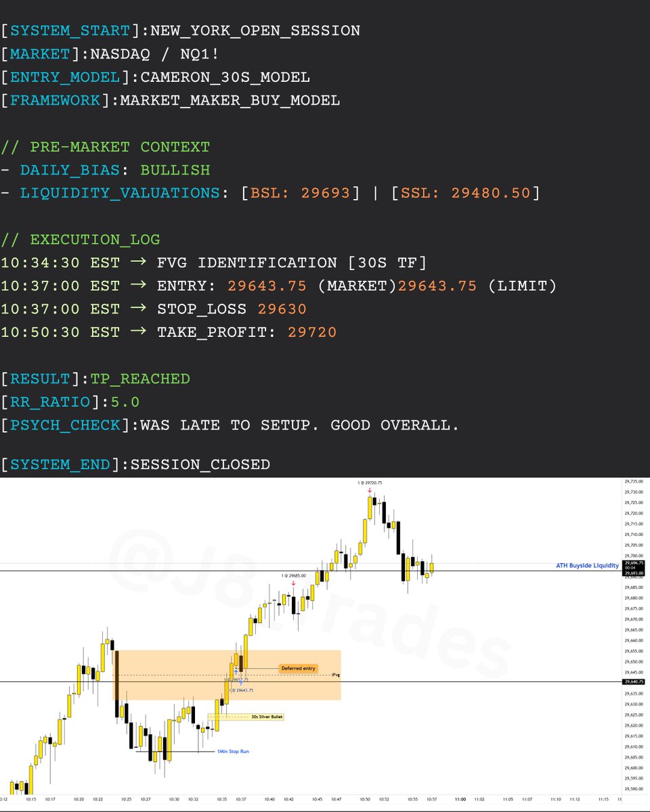Click the 'STOP_LOSS 29630' log entry

click(232, 309)
